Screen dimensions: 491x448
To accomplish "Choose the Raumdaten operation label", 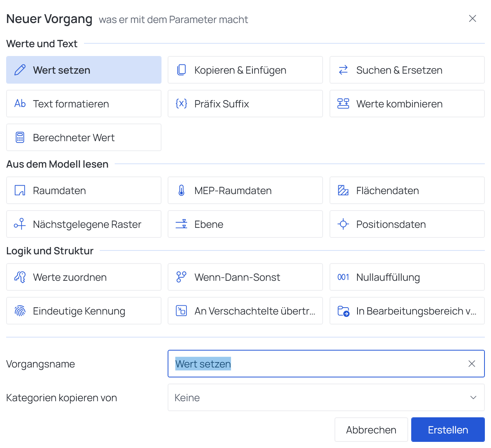I will click(59, 191).
